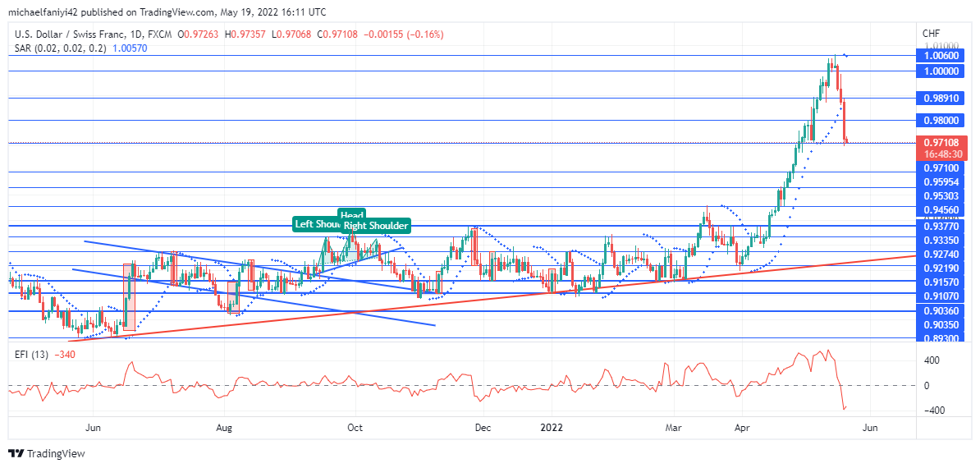Click the Left Shoulder pattern label
Image resolution: width=980 pixels, height=468 pixels.
tap(316, 223)
